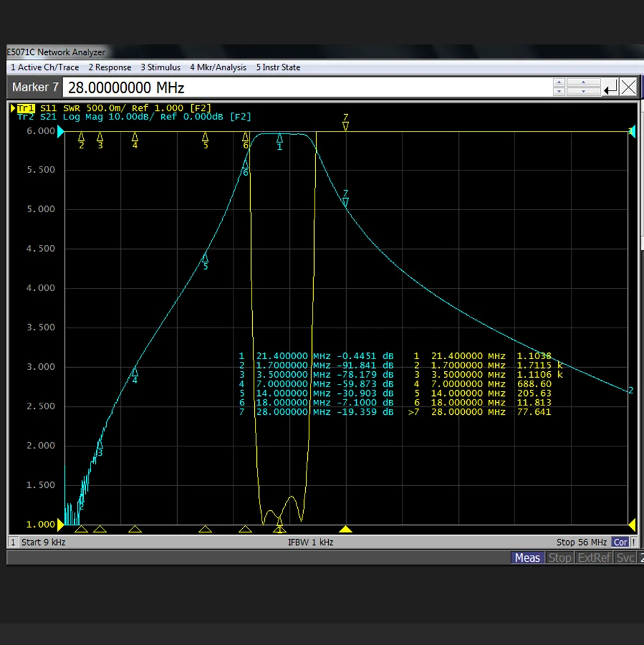This screenshot has width=644, height=645.
Task: Click the marker 2 triangle on the bottom axis
Action: (x=81, y=529)
